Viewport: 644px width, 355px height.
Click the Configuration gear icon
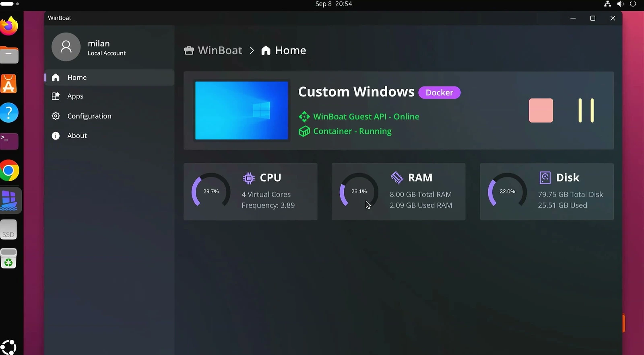tap(56, 116)
